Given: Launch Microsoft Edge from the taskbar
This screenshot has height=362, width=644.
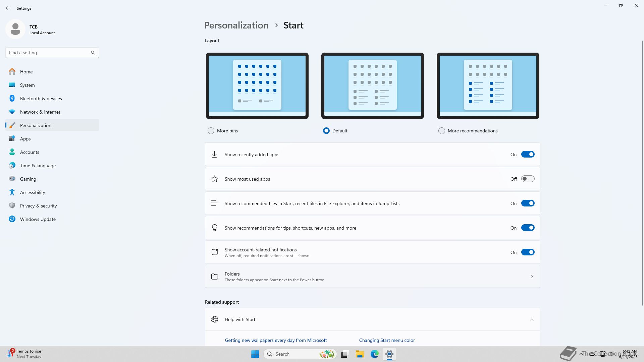Looking at the screenshot, I should [374, 354].
